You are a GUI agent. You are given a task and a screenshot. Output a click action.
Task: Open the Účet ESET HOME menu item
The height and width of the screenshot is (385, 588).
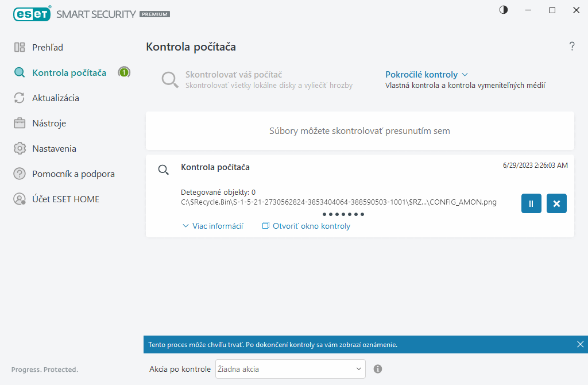pyautogui.click(x=65, y=199)
